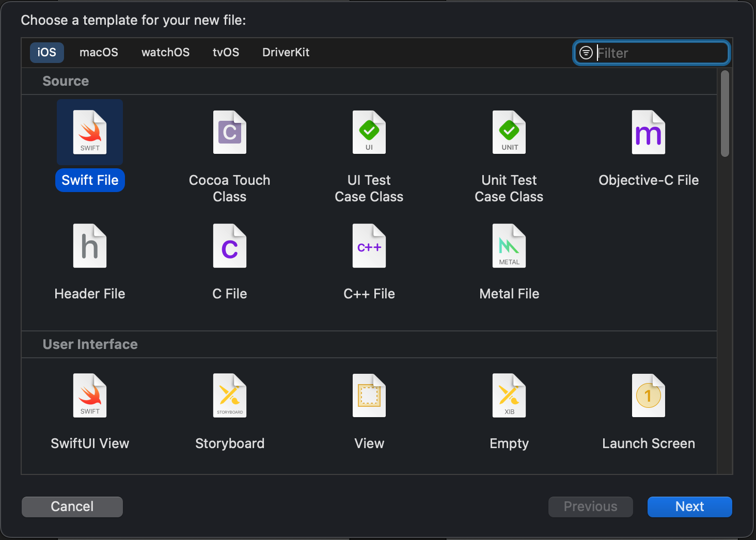The height and width of the screenshot is (540, 756).
Task: Pick the UI Test Case Class icon
Action: pyautogui.click(x=369, y=132)
